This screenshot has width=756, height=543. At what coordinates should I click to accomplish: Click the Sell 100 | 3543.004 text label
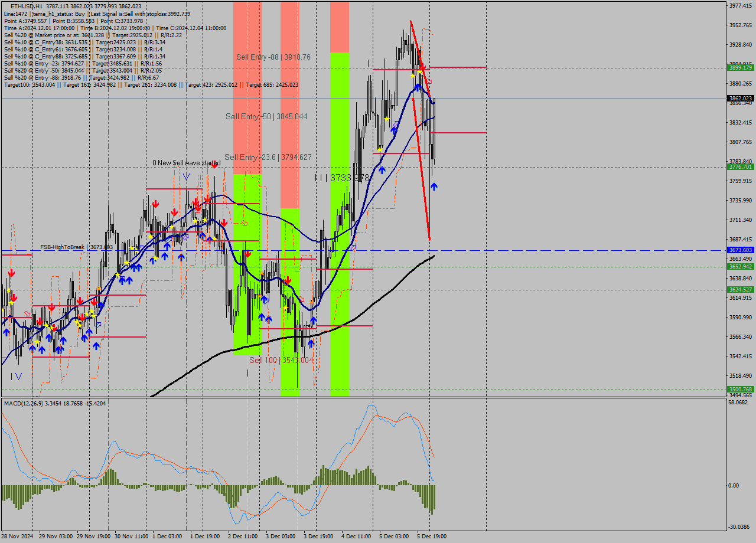coord(282,359)
